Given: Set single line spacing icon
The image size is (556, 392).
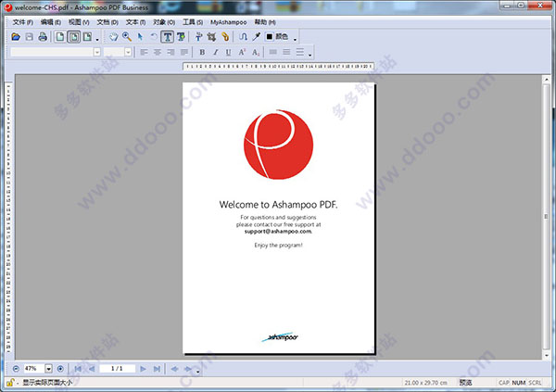Looking at the screenshot, I should pos(272,52).
